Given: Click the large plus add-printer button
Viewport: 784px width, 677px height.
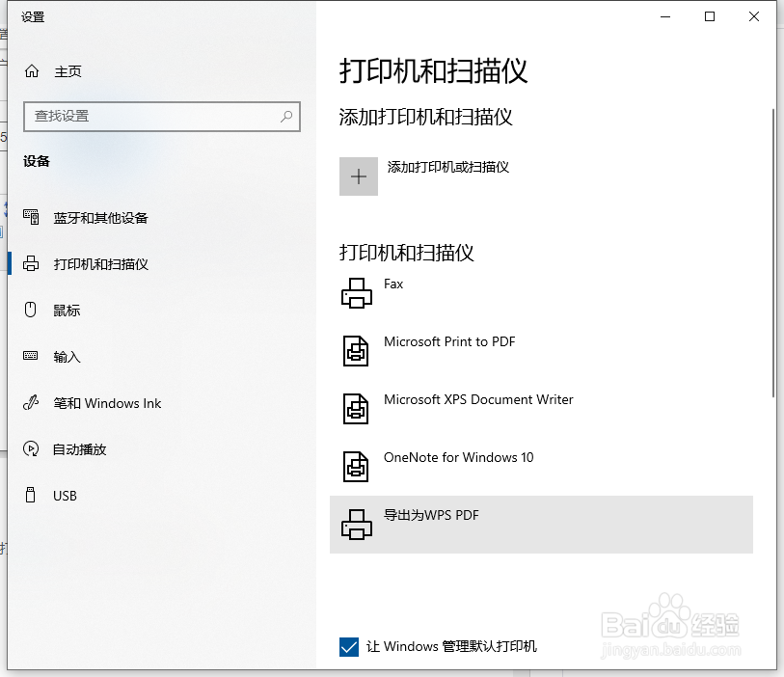Looking at the screenshot, I should [358, 176].
